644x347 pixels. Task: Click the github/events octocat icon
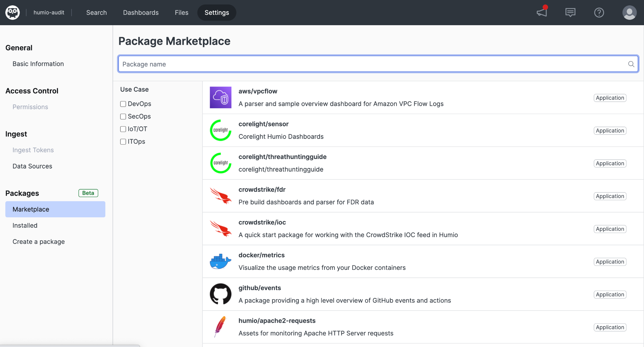point(220,294)
